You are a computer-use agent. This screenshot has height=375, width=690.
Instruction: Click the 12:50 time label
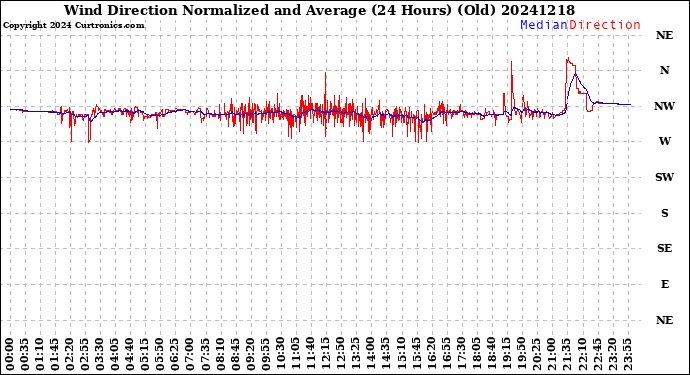pyautogui.click(x=341, y=355)
